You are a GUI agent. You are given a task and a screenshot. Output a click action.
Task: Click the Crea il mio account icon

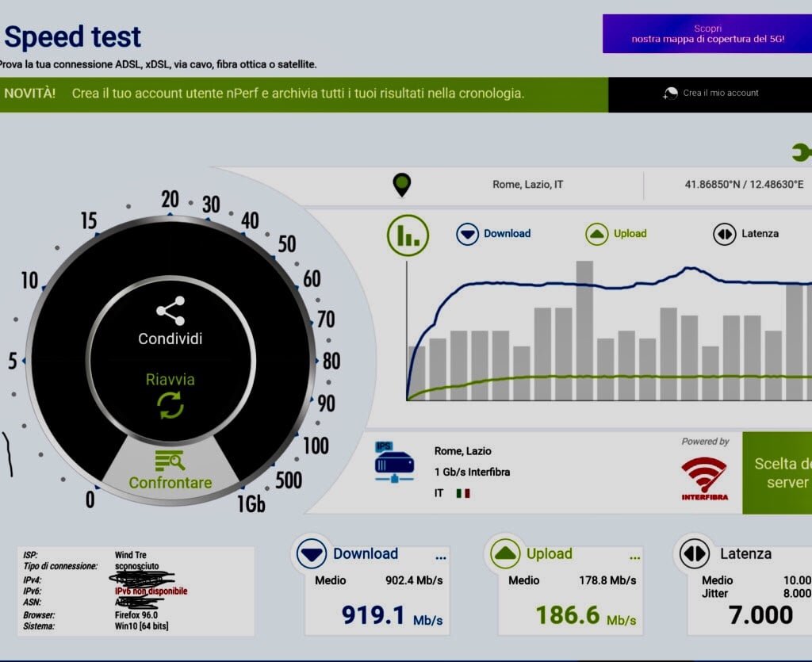pos(670,94)
